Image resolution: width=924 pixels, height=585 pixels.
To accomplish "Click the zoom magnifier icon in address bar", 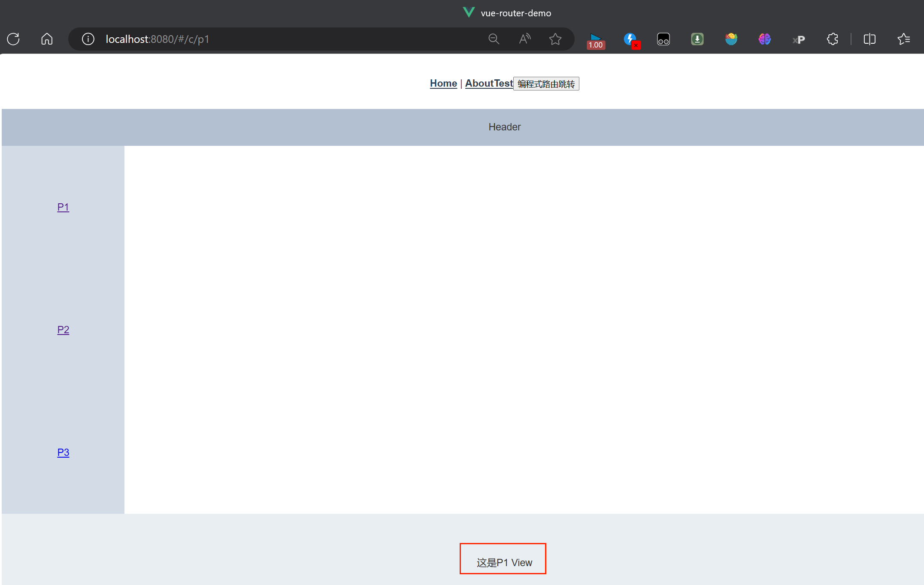I will (x=494, y=39).
